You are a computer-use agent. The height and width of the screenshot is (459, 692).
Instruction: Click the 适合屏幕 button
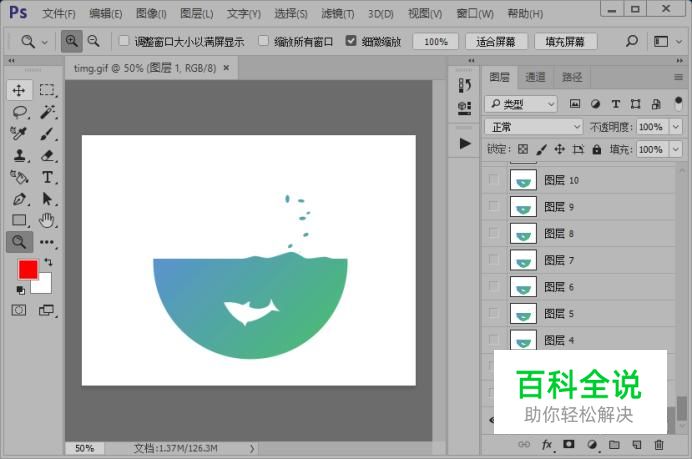tap(497, 42)
